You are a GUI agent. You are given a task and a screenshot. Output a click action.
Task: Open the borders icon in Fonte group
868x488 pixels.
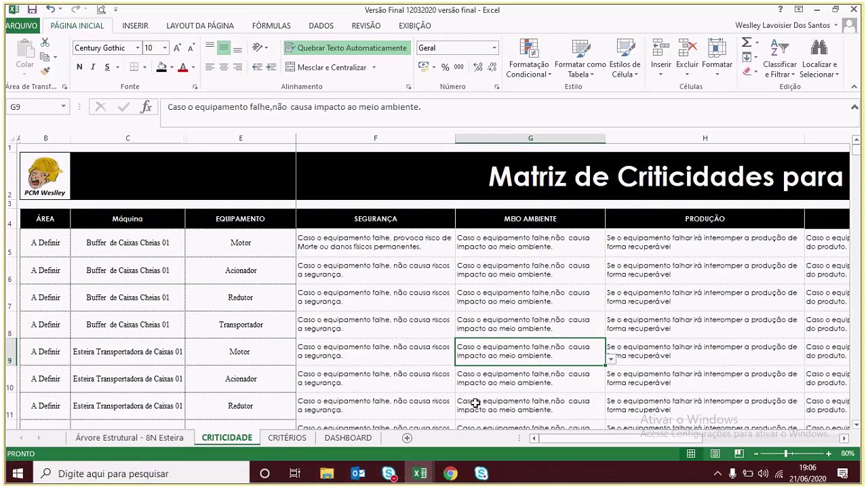click(x=134, y=67)
